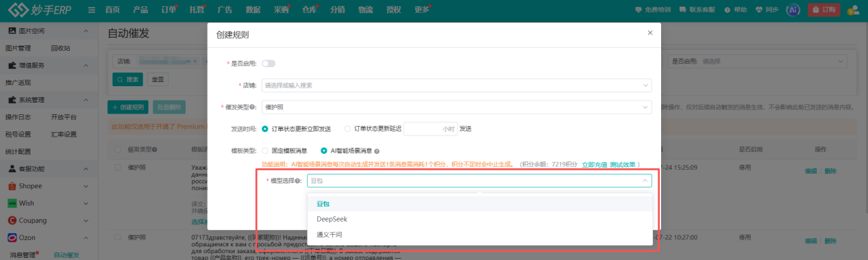Focus the 小时 delay hours input

[x=431, y=129]
